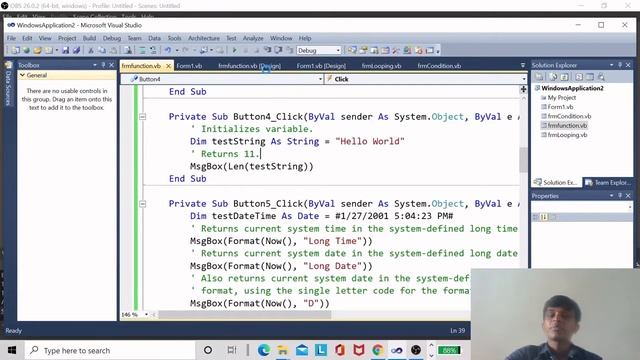Click View Class Diagram icon in Solution Explorer
Screen dimensions: 640x360
(x=601, y=77)
